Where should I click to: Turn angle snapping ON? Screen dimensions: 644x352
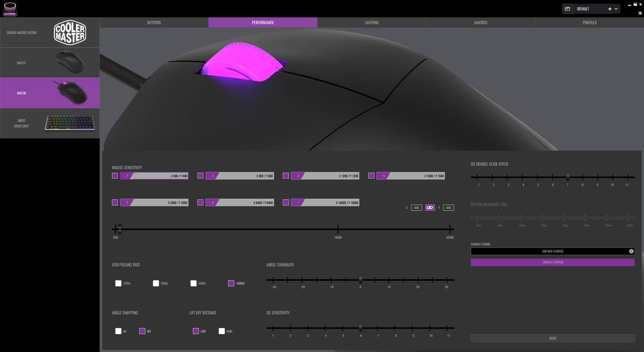[x=118, y=331]
